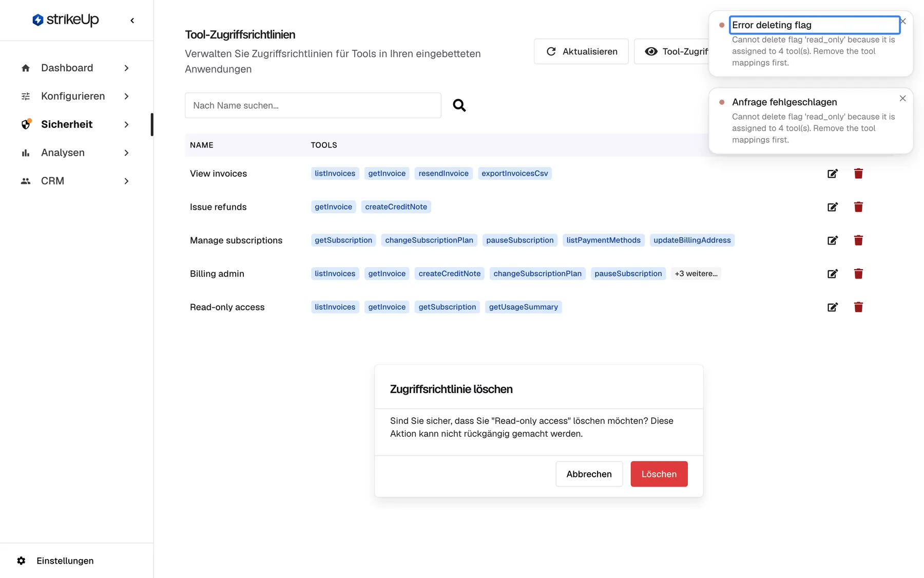This screenshot has width=924, height=578.
Task: Click the Dashboard home icon
Action: (x=26, y=68)
